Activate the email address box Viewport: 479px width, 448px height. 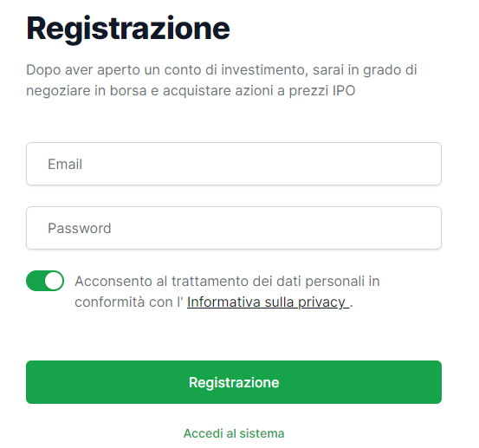234,164
